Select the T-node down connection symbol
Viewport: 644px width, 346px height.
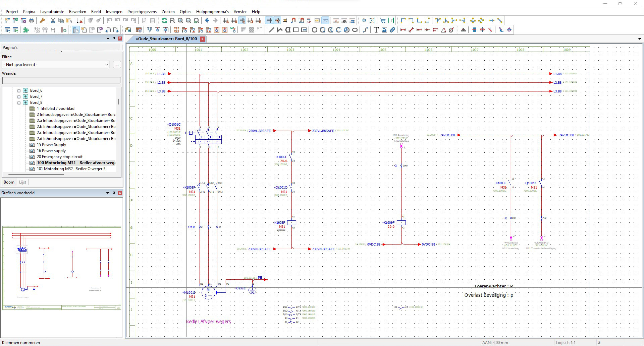pos(438,21)
